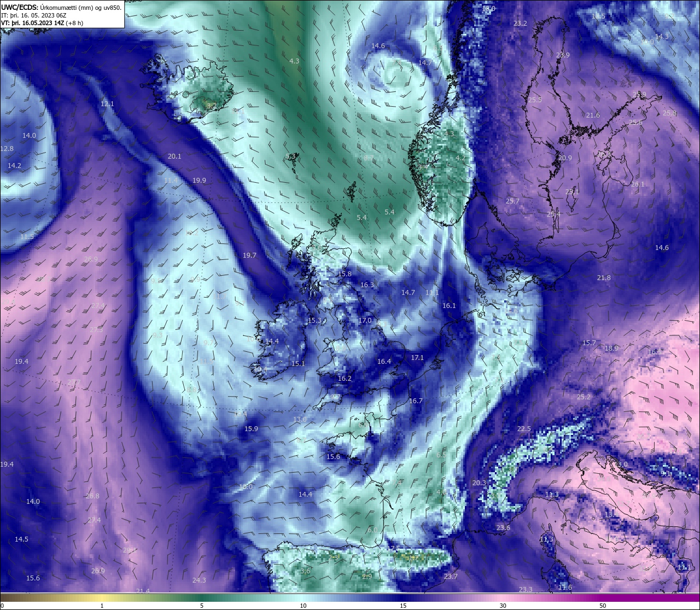Click the 19.7 value west of Scotland

pyautogui.click(x=249, y=255)
